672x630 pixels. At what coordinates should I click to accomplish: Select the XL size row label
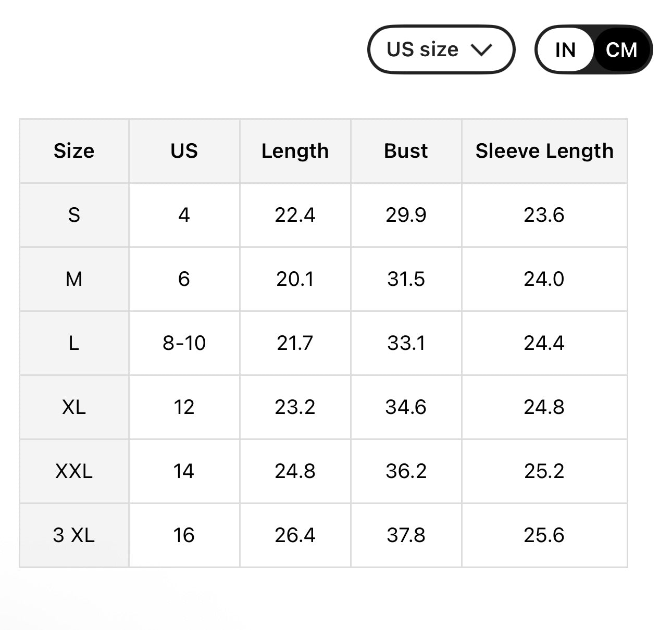74,407
